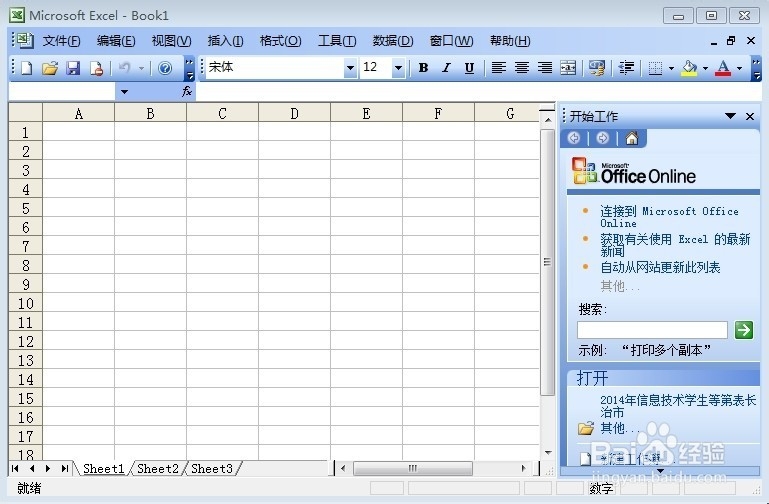
Task: Toggle underline formatting
Action: [469, 68]
